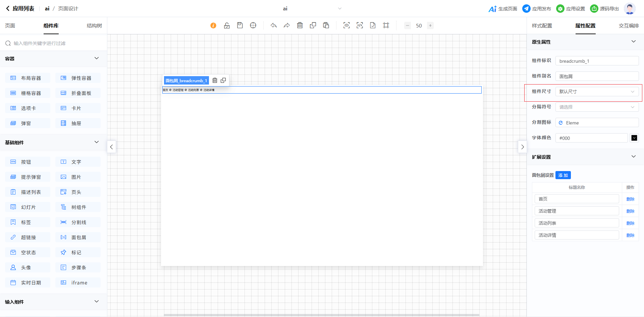Viewport: 644px width, 317px height.
Task: Click the paste clipboard toolbar icon
Action: pos(326,25)
